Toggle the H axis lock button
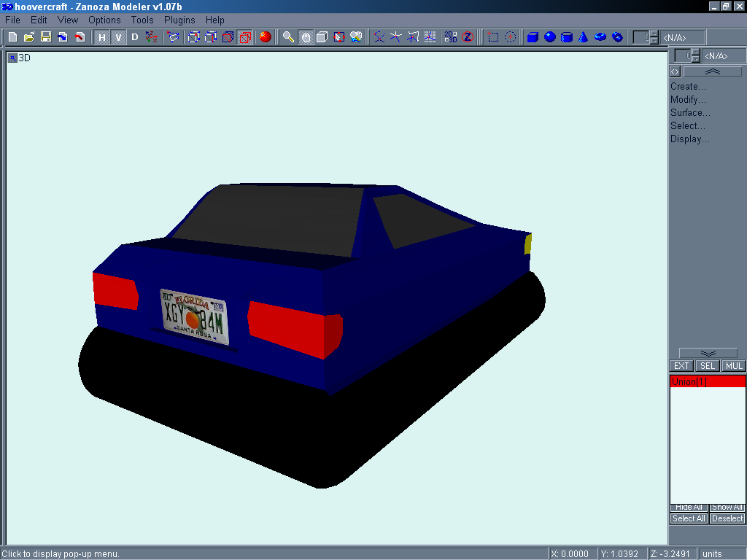 [x=102, y=36]
